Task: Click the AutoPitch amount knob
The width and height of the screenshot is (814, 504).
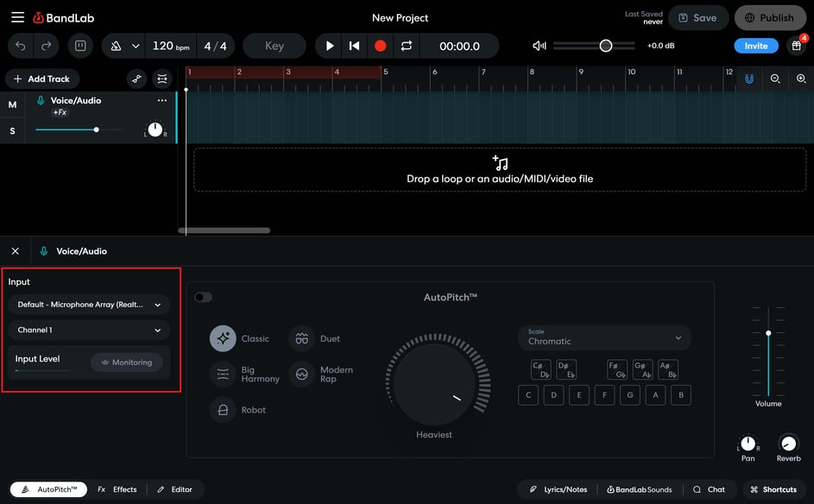Action: pyautogui.click(x=434, y=384)
